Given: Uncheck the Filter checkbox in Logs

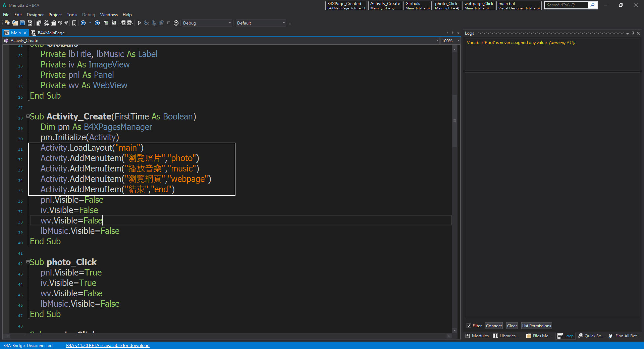Looking at the screenshot, I should click(469, 326).
